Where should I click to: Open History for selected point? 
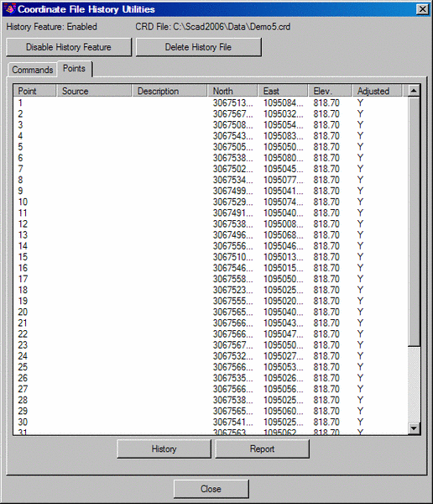pos(164,449)
